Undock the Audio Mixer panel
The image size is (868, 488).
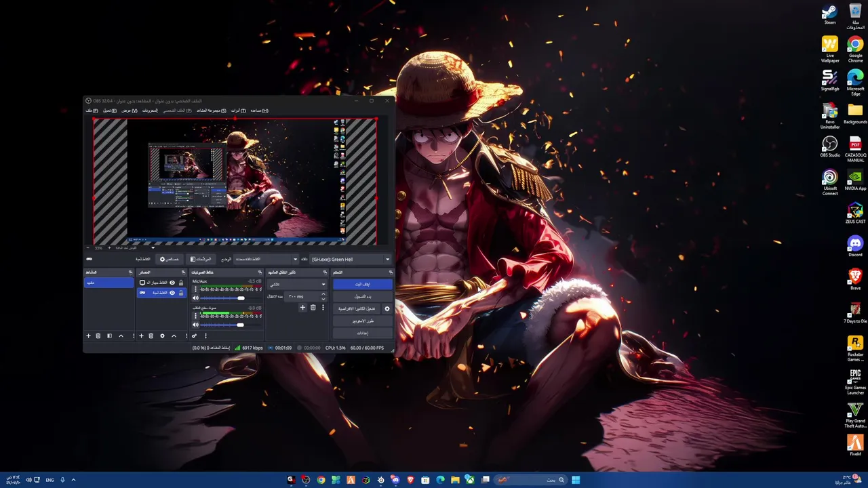coord(259,272)
